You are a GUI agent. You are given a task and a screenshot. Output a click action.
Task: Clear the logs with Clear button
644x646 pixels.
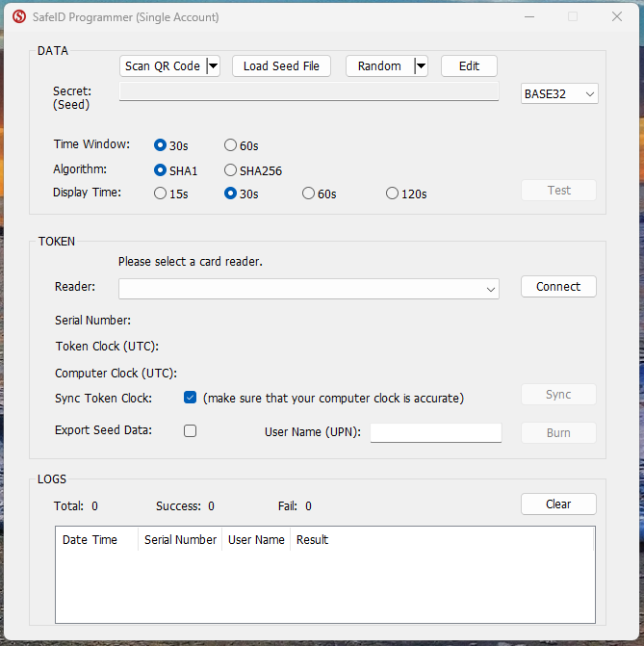coord(558,504)
